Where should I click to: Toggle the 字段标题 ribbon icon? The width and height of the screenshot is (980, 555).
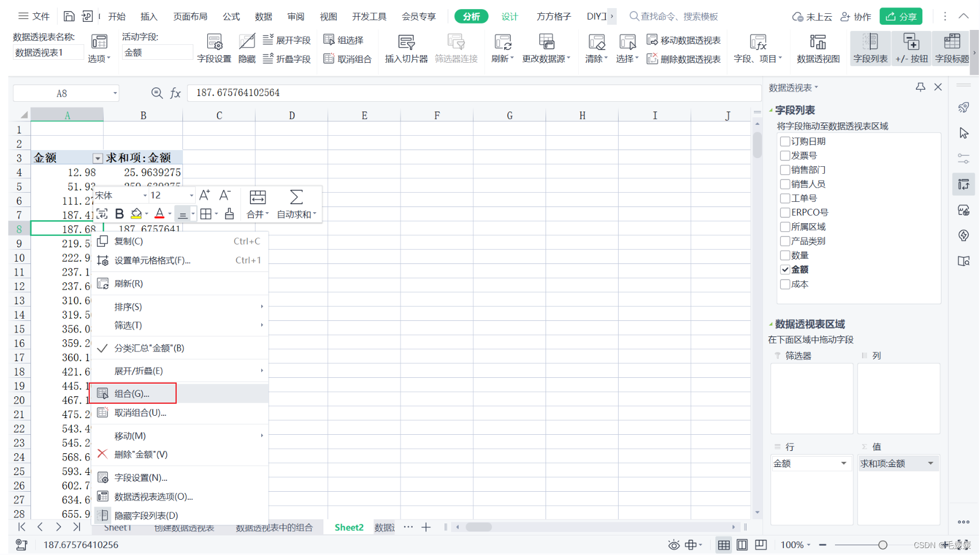(x=952, y=48)
